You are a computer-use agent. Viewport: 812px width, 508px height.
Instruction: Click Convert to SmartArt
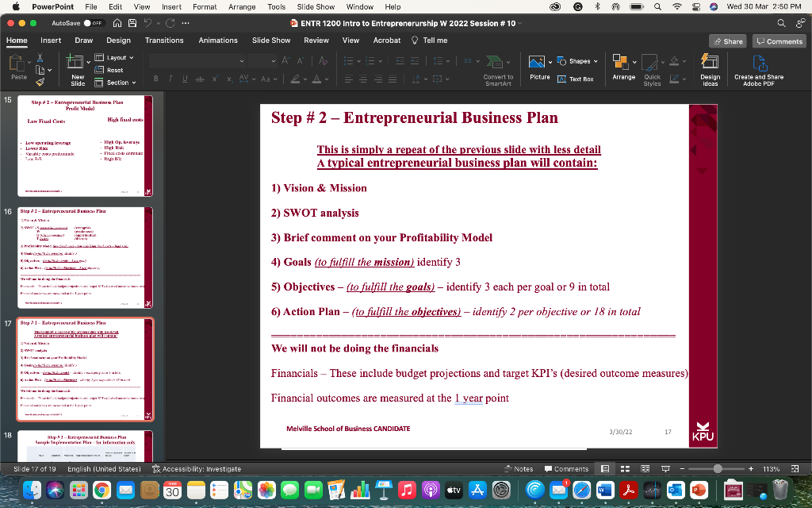(498, 69)
